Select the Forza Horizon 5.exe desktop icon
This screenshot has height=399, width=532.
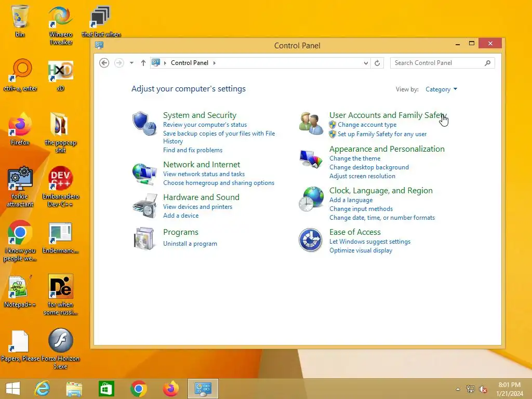[x=61, y=349]
